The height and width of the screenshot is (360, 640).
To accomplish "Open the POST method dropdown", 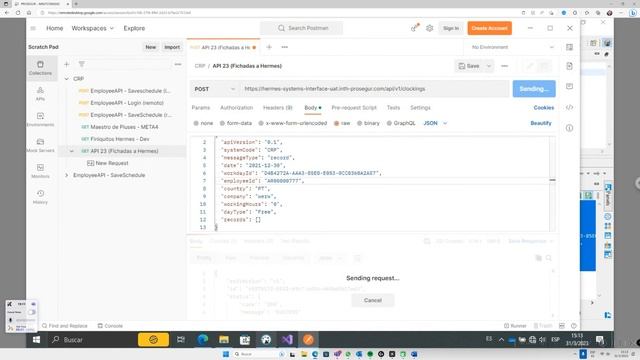I will coord(215,89).
